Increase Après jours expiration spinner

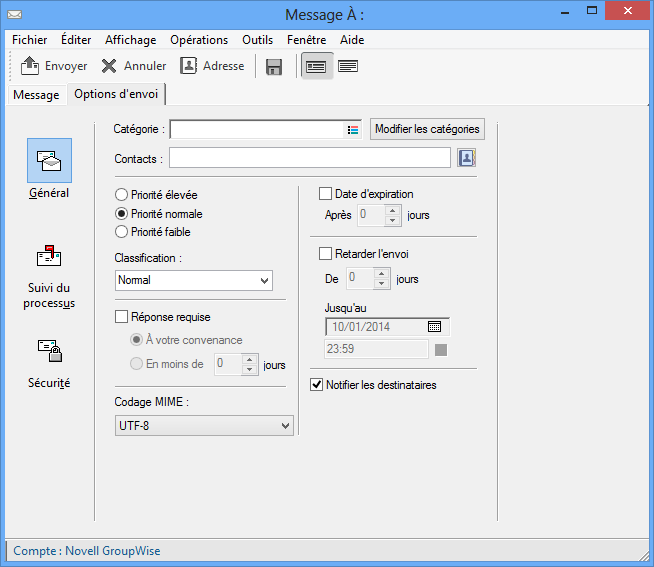pos(392,210)
